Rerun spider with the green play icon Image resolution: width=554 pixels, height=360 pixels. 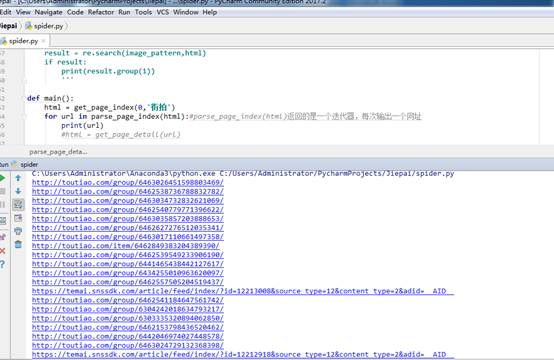2,178
